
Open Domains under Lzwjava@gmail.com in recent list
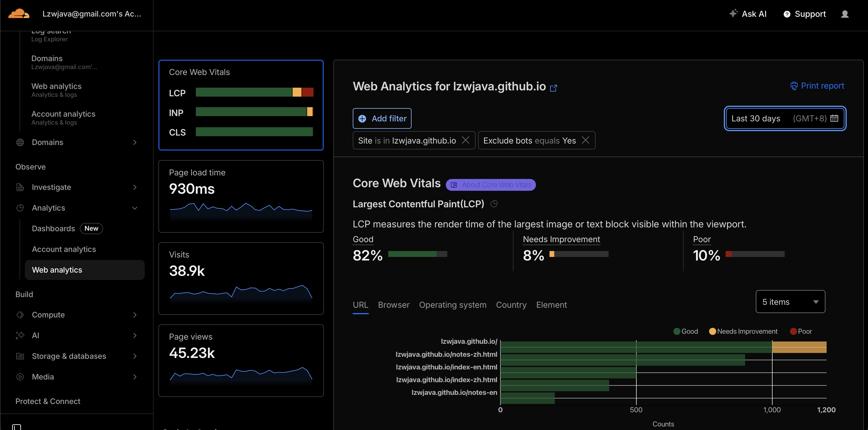pyautogui.click(x=64, y=62)
